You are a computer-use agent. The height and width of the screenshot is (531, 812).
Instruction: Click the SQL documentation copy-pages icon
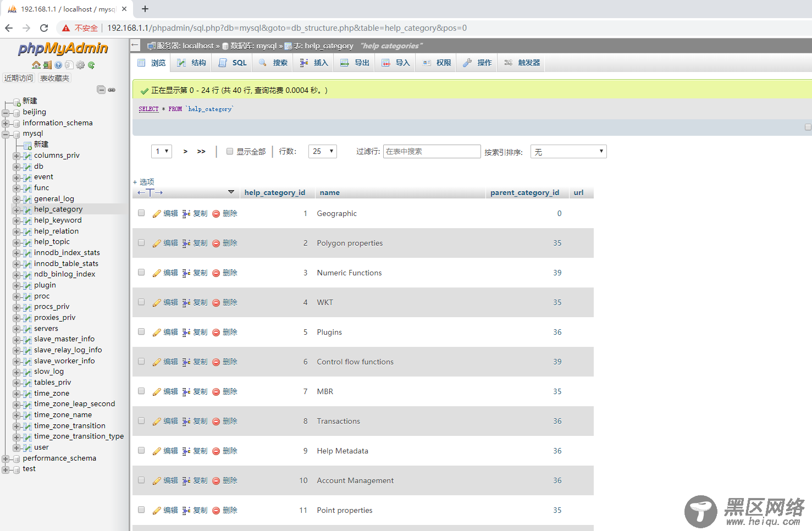click(x=69, y=65)
